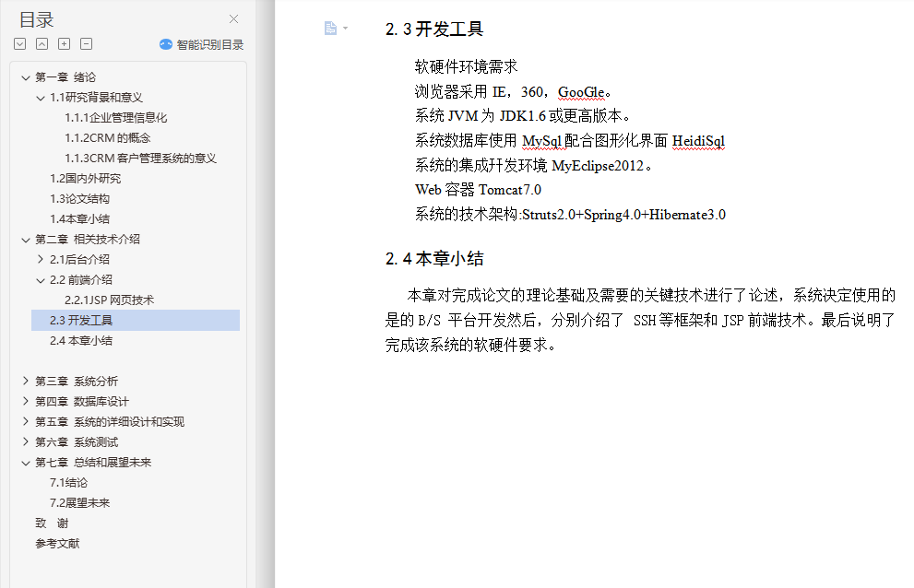Jump to 1.4本章小结 entry
914x588 pixels.
pos(79,219)
